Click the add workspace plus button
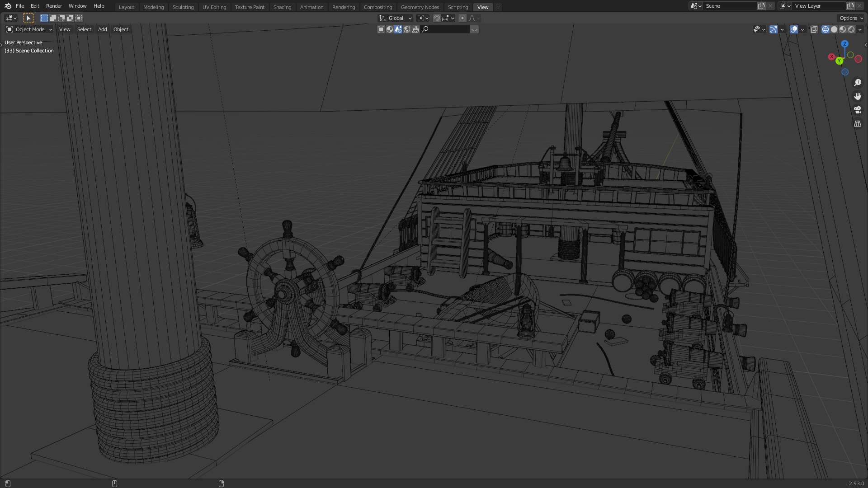The width and height of the screenshot is (868, 488). point(498,7)
